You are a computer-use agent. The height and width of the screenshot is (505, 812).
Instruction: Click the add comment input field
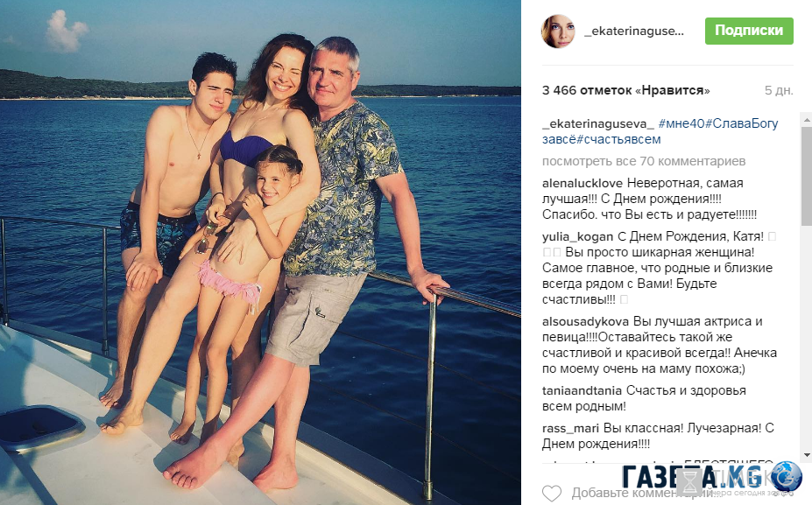(674, 493)
